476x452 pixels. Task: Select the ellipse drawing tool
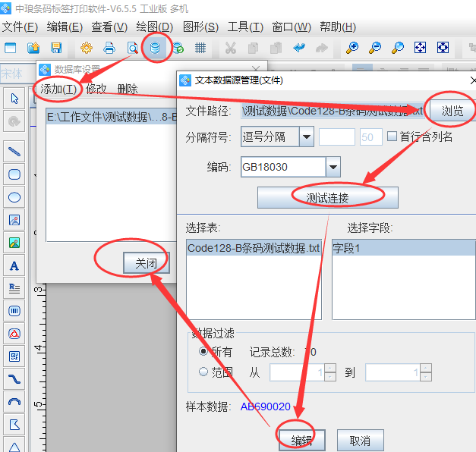click(x=14, y=198)
